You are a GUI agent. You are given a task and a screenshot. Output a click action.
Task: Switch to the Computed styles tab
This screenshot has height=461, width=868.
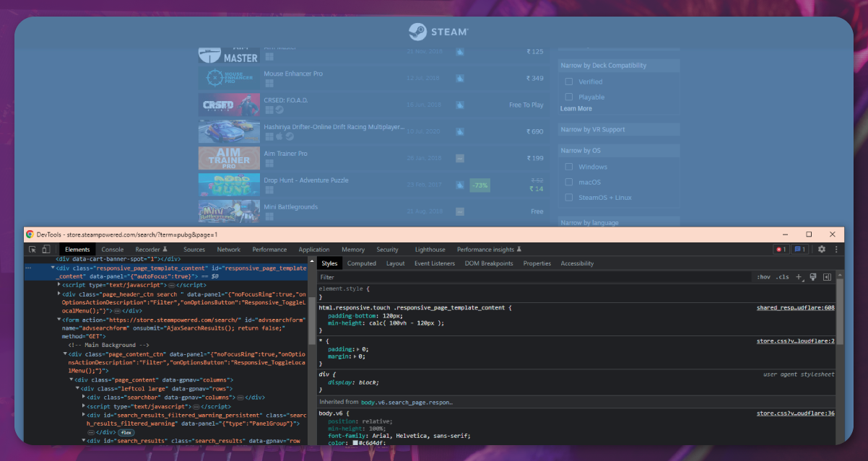tap(362, 263)
